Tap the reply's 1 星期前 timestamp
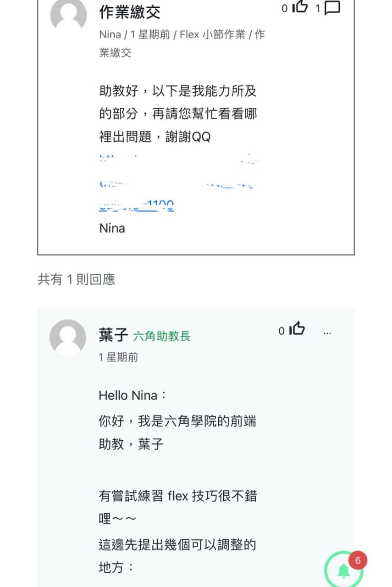 click(x=118, y=357)
